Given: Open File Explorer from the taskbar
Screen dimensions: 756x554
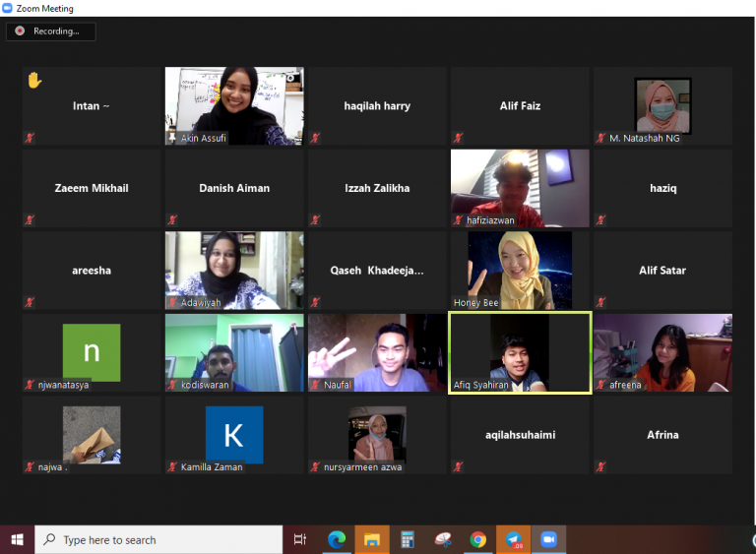Looking at the screenshot, I should (x=372, y=539).
